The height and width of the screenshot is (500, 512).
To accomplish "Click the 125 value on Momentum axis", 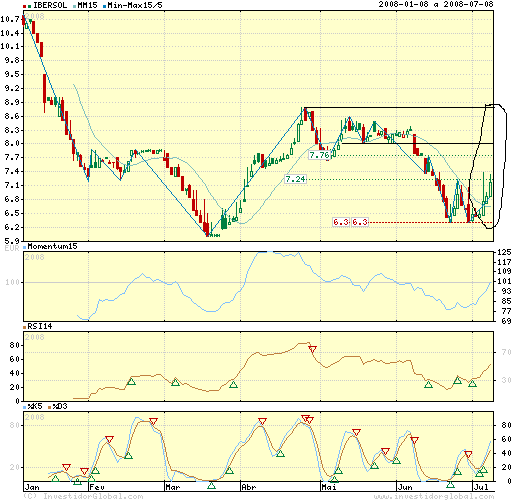I will (x=504, y=252).
